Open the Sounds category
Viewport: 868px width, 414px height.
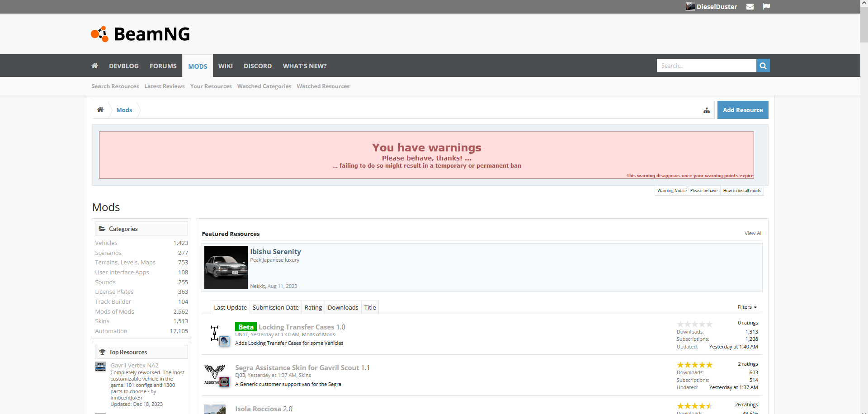[x=105, y=282]
